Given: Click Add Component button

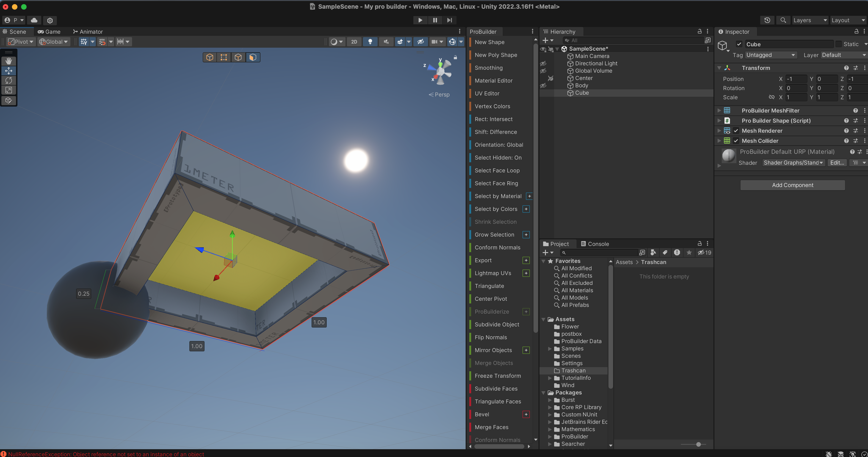Looking at the screenshot, I should (792, 185).
